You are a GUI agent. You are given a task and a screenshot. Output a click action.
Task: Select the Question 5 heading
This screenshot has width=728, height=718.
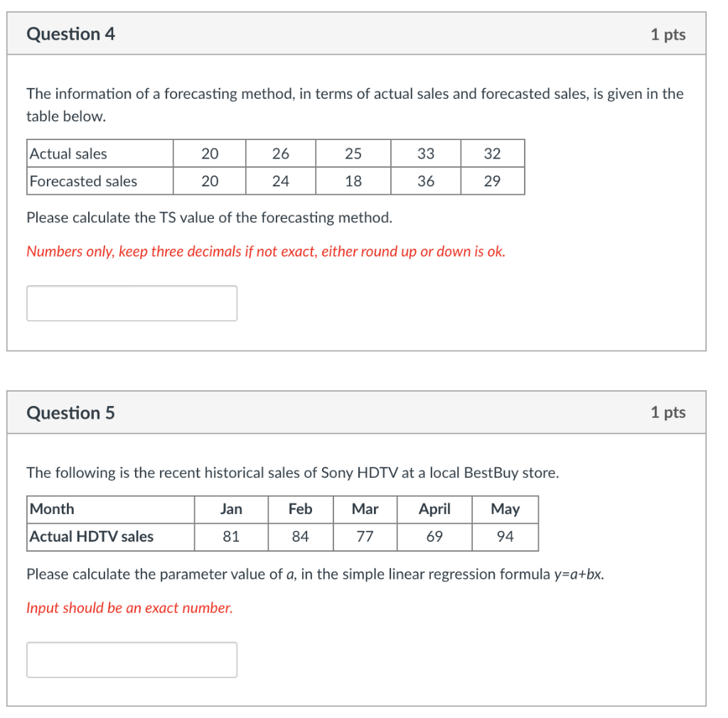[70, 412]
